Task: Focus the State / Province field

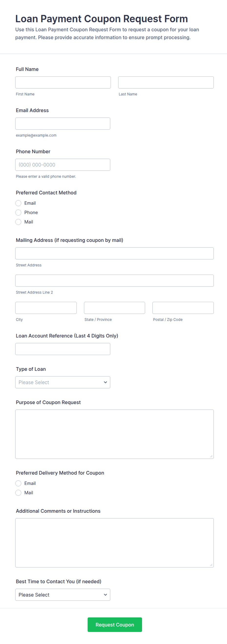Action: (114, 308)
